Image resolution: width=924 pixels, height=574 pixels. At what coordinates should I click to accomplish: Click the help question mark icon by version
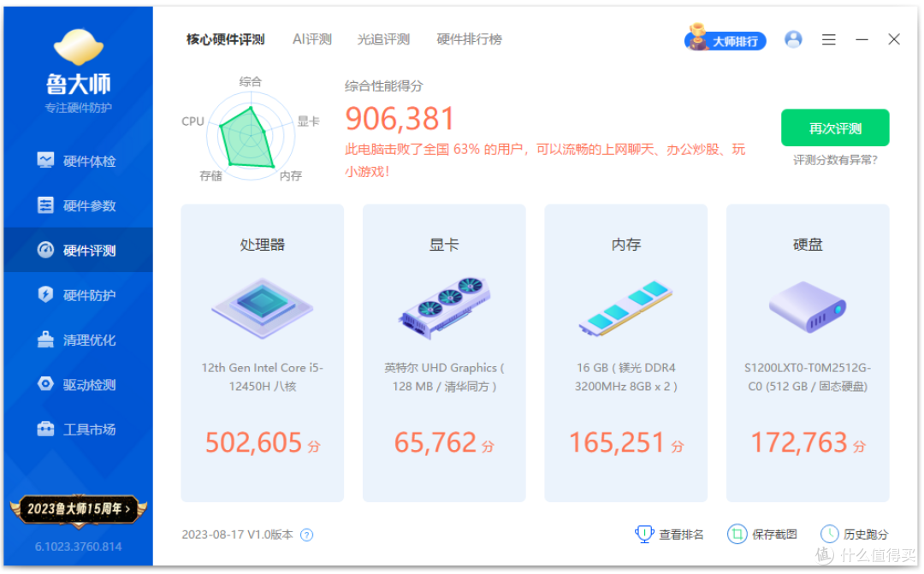pyautogui.click(x=306, y=536)
